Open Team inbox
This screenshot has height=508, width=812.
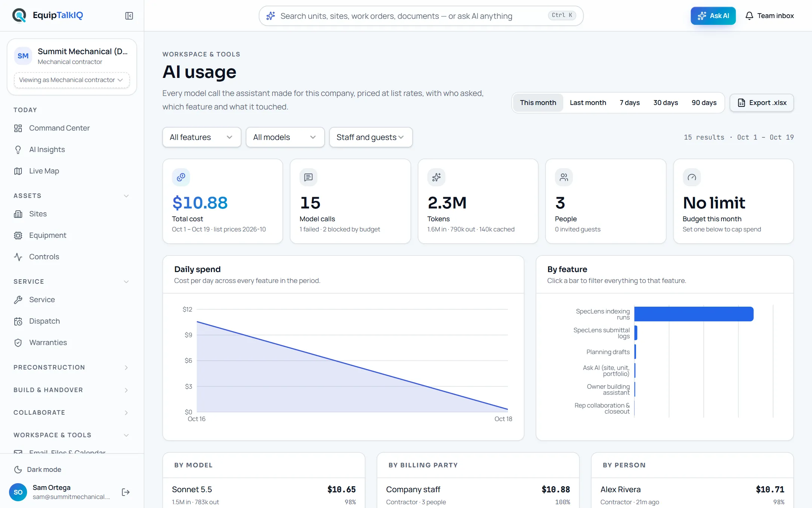coord(770,16)
